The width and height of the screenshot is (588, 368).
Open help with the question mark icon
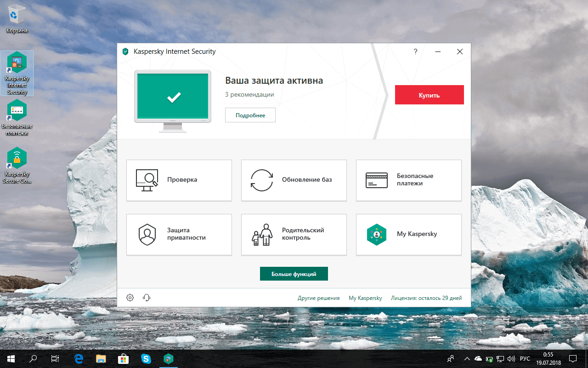tap(415, 52)
